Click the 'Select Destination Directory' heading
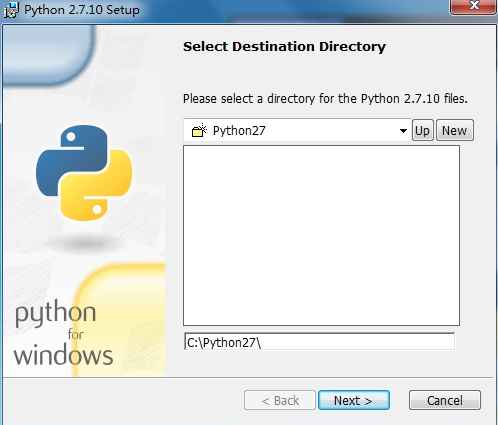 coord(284,47)
